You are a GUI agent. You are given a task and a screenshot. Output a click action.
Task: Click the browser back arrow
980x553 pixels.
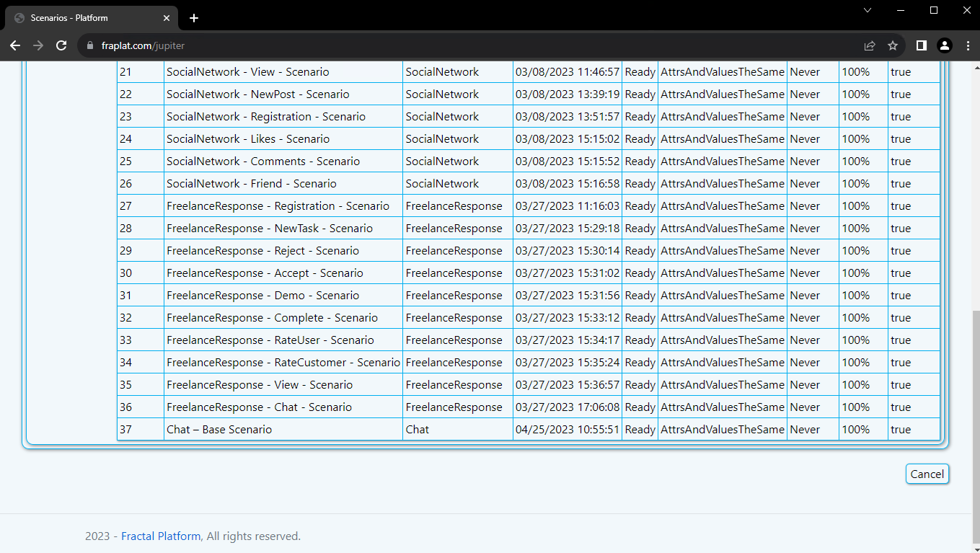[15, 45]
